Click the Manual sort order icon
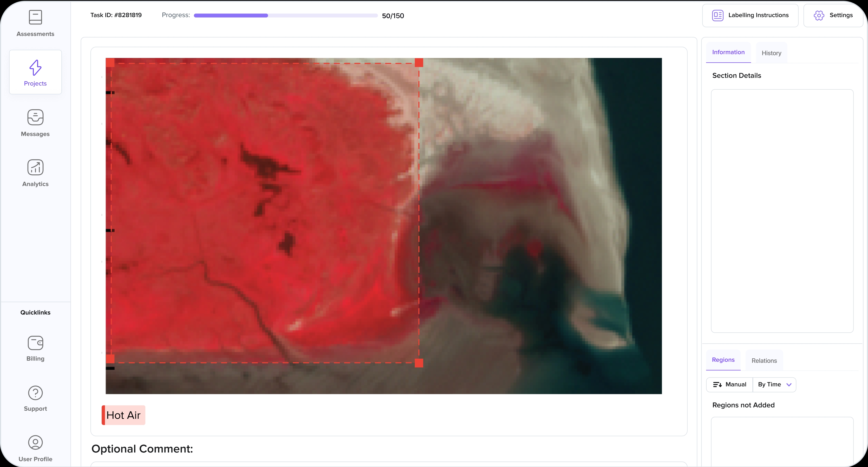Screen dimensions: 868x467 (x=717, y=384)
